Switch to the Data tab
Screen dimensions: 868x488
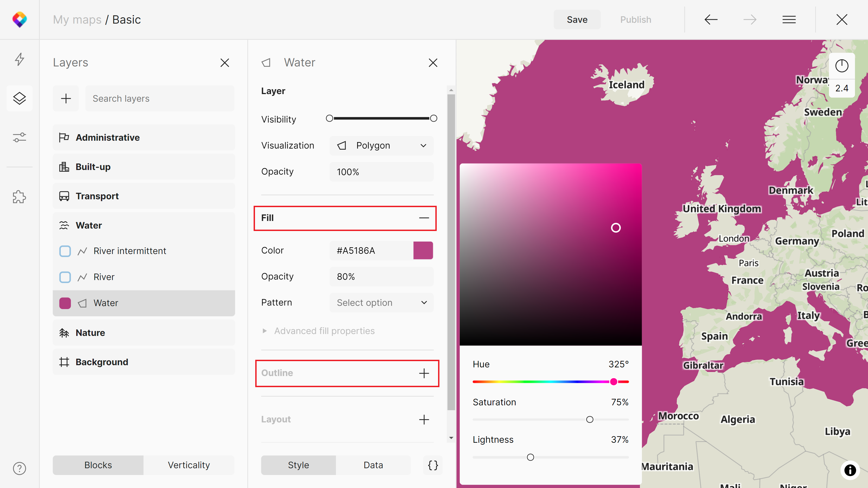point(373,465)
